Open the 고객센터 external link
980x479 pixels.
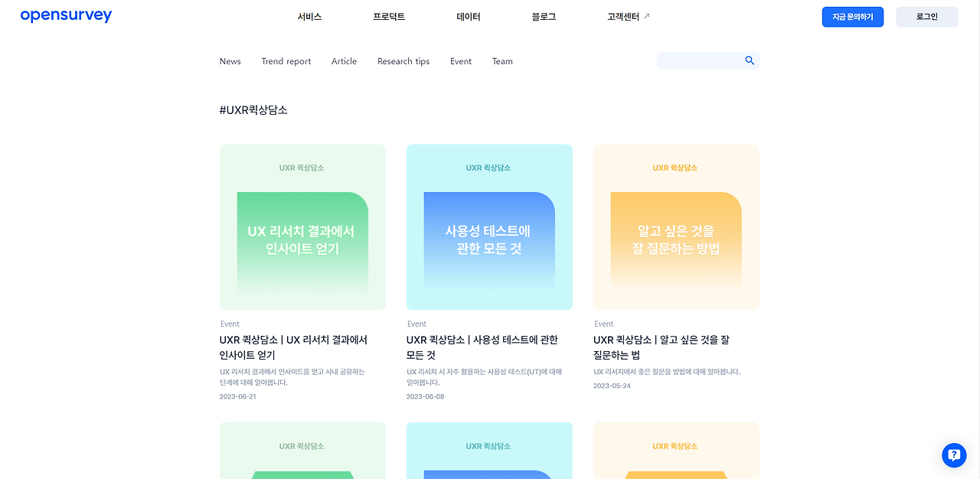pyautogui.click(x=628, y=17)
